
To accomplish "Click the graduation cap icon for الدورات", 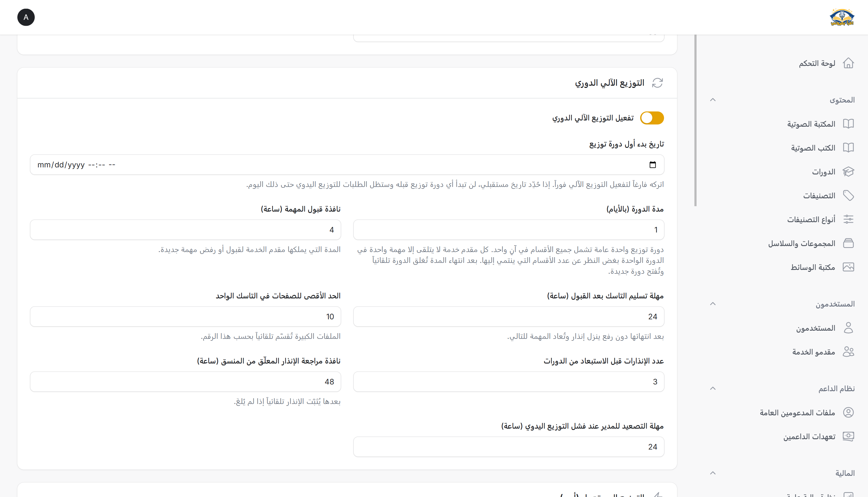I will click(848, 171).
